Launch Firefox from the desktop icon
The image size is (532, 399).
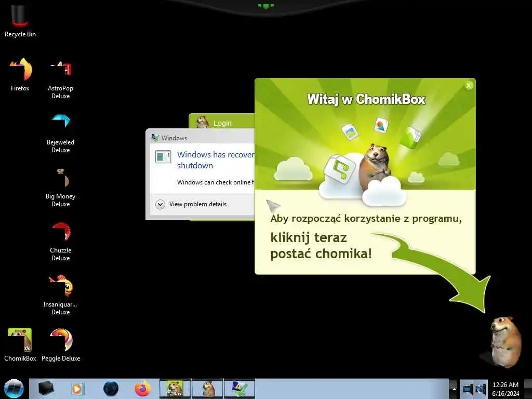[x=20, y=74]
